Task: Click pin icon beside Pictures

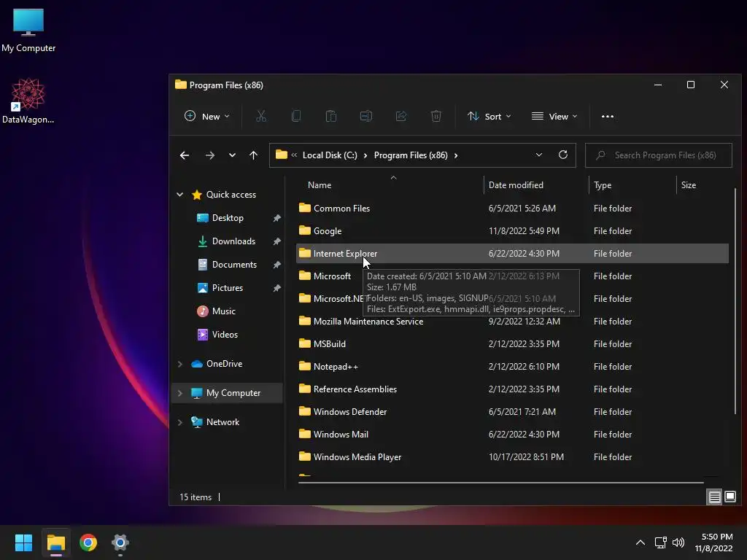Action: pos(276,288)
